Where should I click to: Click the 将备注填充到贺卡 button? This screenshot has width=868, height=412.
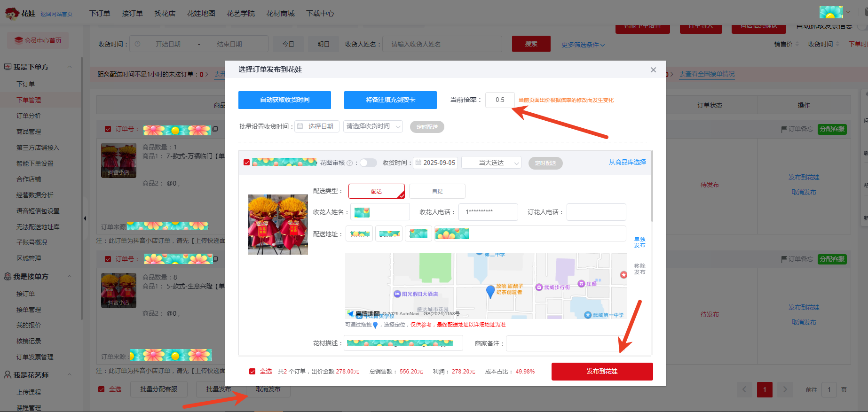pyautogui.click(x=390, y=100)
